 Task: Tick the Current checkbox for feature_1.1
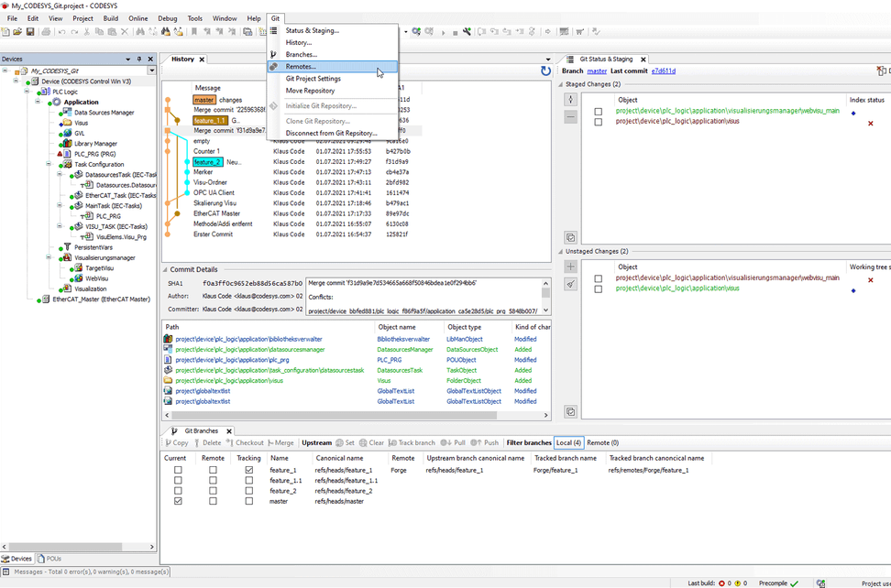(178, 480)
